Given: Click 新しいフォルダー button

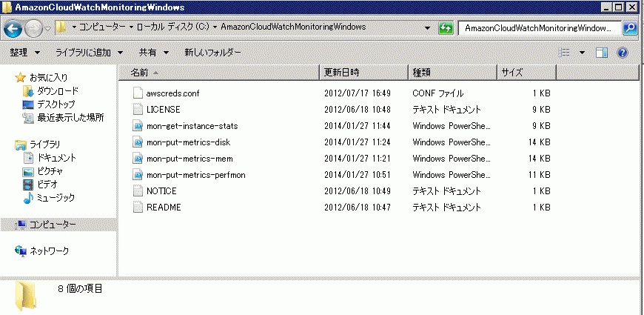Looking at the screenshot, I should coord(212,52).
